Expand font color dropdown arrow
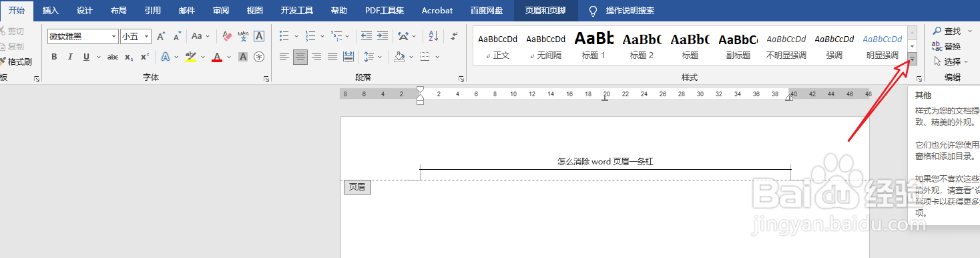The image size is (980, 258). coord(228,57)
